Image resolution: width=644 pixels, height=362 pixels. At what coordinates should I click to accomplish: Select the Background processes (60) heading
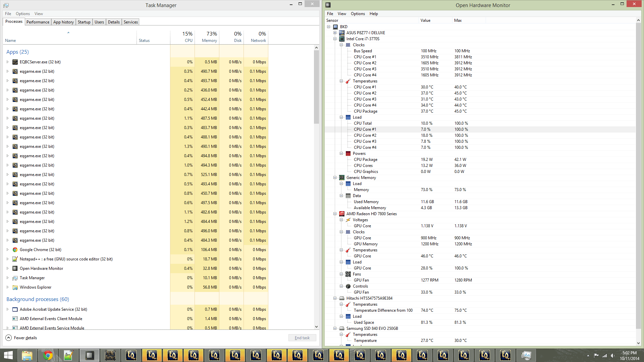point(38,299)
